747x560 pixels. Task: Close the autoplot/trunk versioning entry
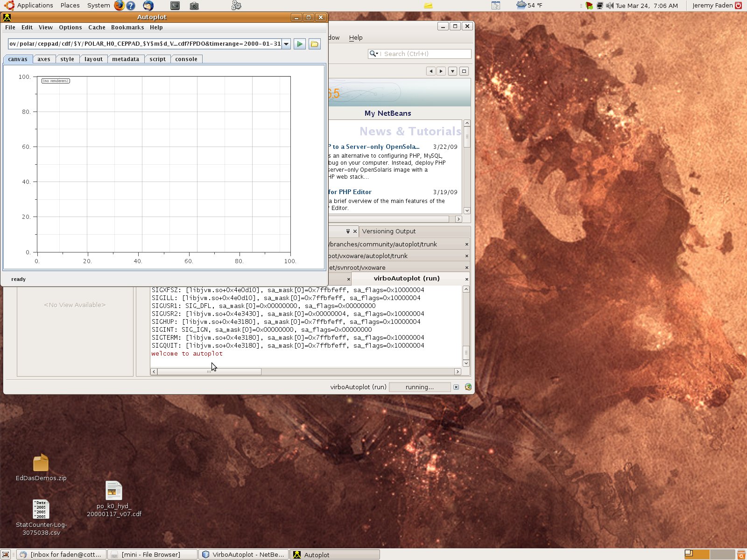(x=466, y=244)
